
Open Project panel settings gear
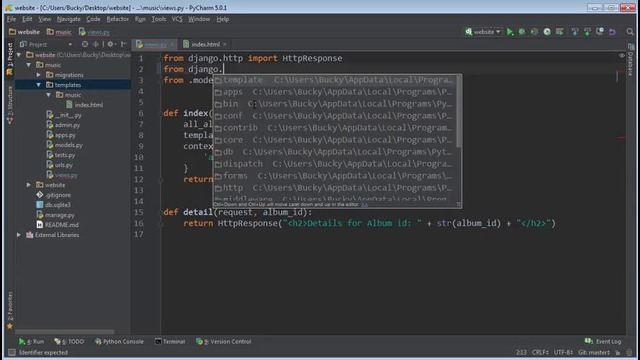(110, 44)
